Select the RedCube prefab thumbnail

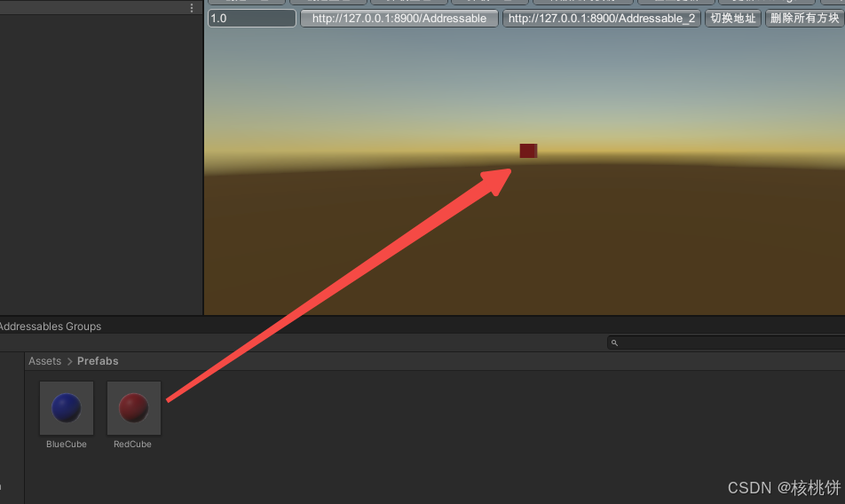[x=134, y=407]
